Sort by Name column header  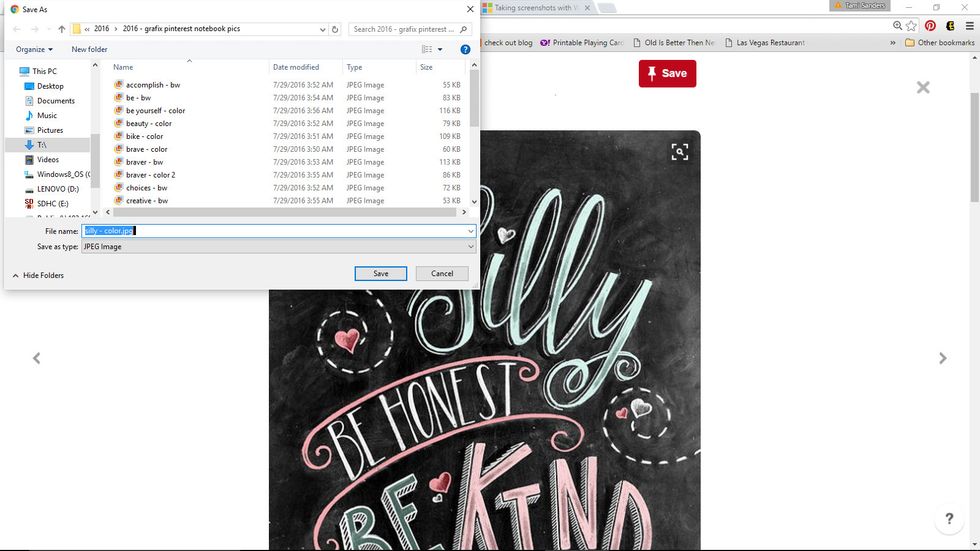[x=123, y=67]
